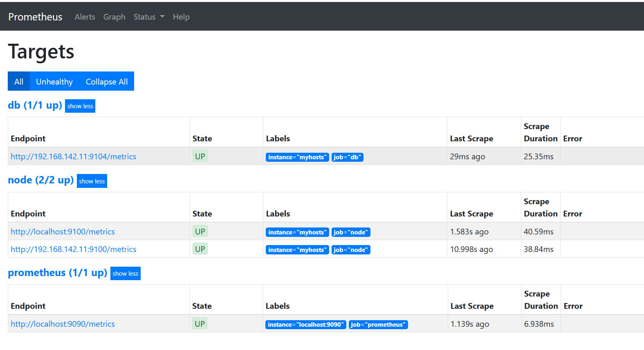This screenshot has width=644, height=350.
Task: Click the 1.139s ago last scrape value
Action: pyautogui.click(x=470, y=324)
